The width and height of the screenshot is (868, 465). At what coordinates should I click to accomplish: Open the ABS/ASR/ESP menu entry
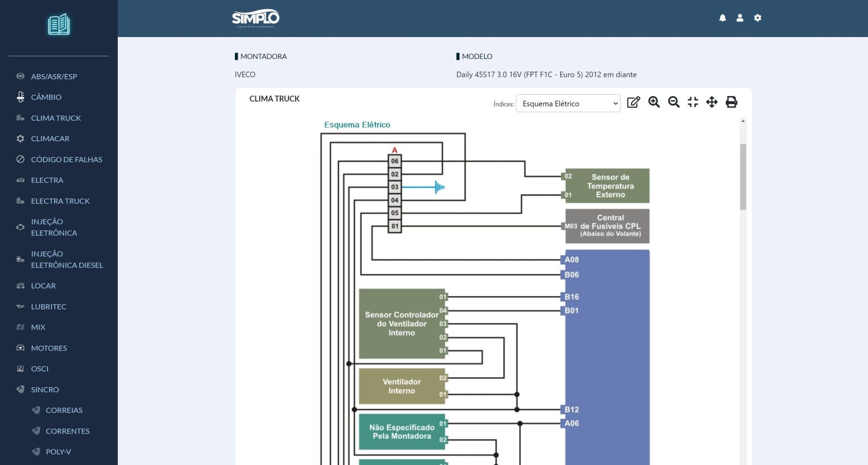[54, 76]
